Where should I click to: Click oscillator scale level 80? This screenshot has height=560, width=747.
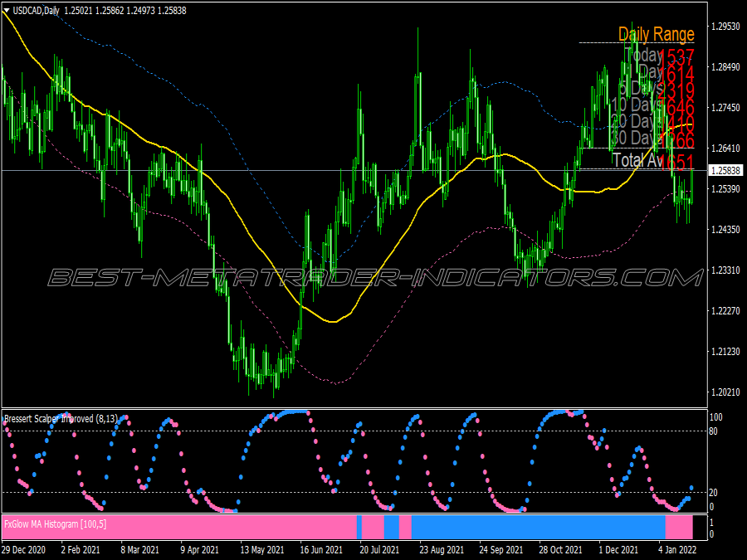714,431
